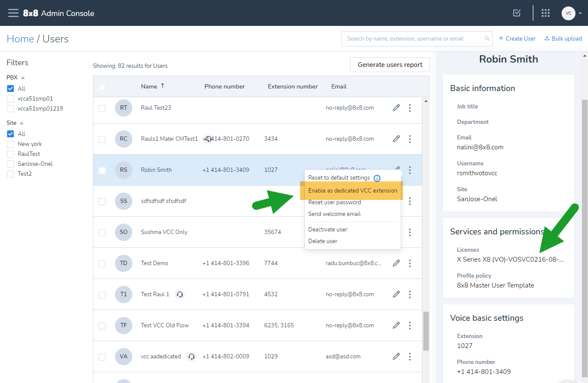This screenshot has width=588, height=383.
Task: Click the search magnifier icon
Action: [x=487, y=38]
